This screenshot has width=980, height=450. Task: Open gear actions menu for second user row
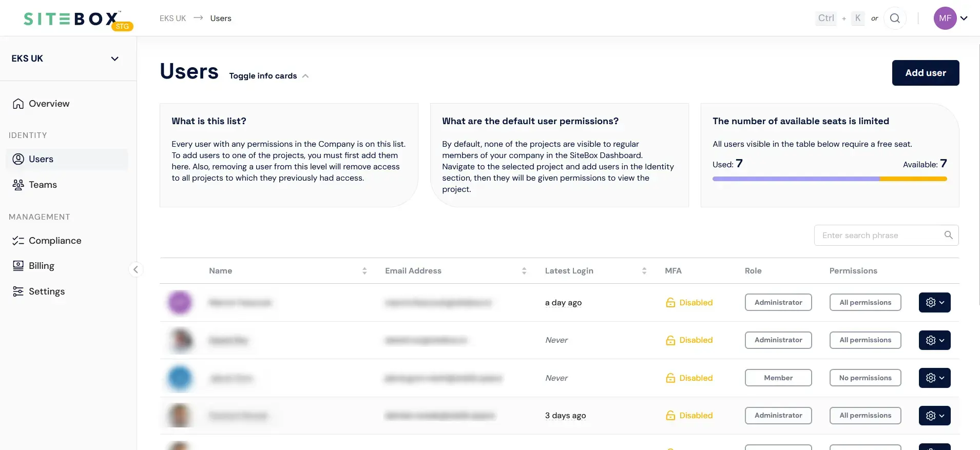[x=934, y=340]
